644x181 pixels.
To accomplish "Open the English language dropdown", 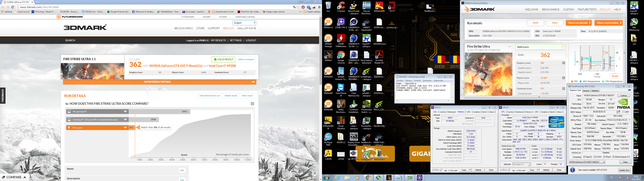I will click(244, 23).
